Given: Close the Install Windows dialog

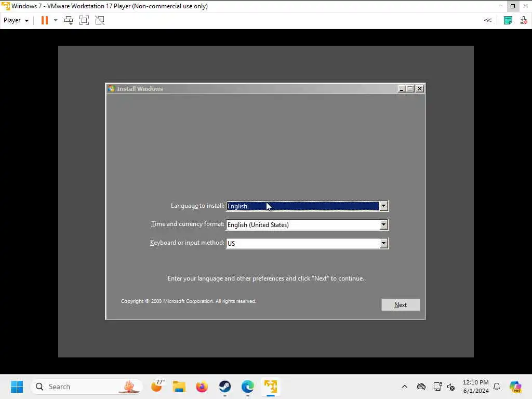Looking at the screenshot, I should click(420, 88).
